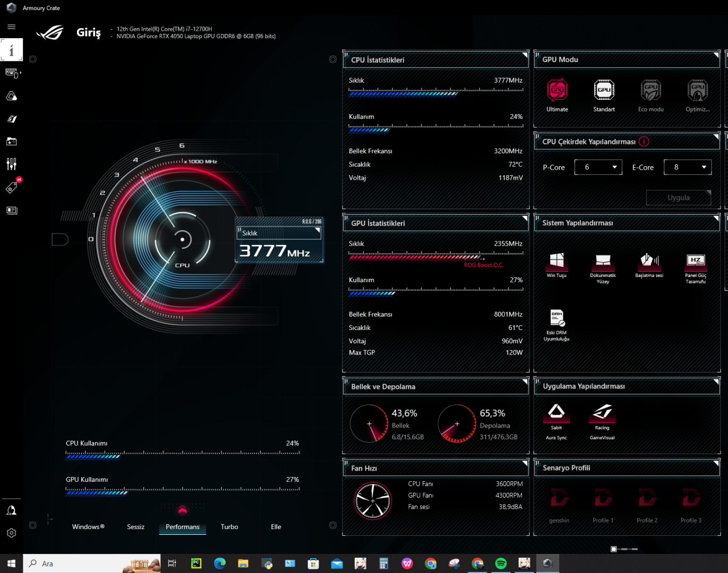The width and height of the screenshot is (728, 573).
Task: Expand the hamburger menu in sidebar
Action: tap(11, 27)
